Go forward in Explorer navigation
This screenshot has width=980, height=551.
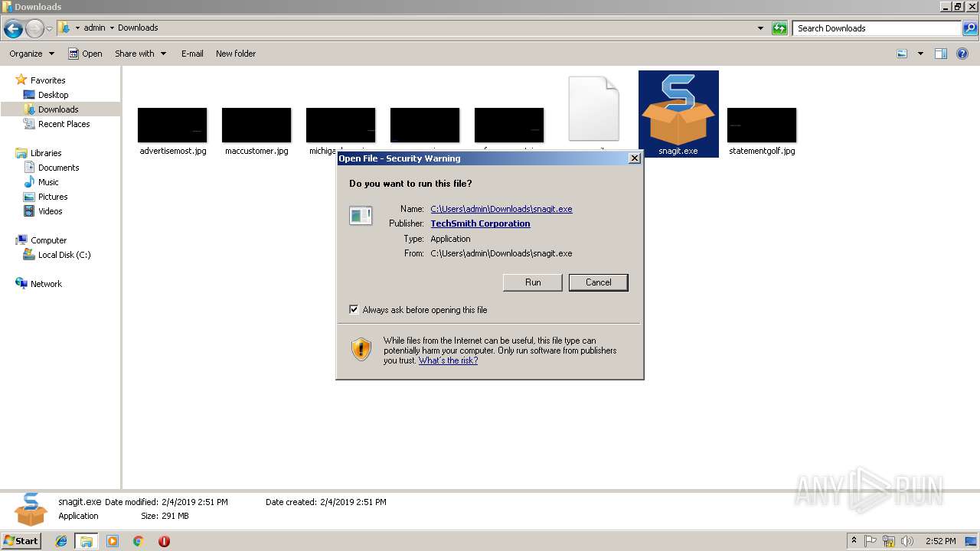pyautogui.click(x=34, y=28)
